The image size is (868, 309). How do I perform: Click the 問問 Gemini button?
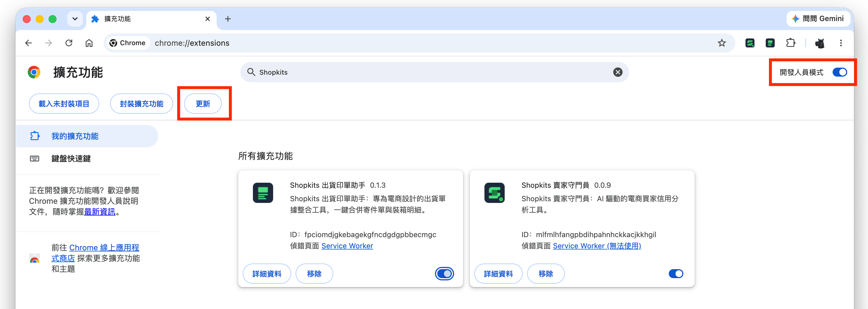pyautogui.click(x=819, y=19)
